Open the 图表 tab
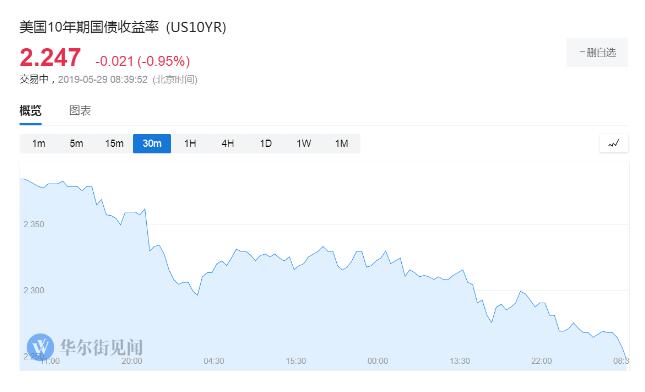The width and height of the screenshot is (645, 392). pos(80,110)
